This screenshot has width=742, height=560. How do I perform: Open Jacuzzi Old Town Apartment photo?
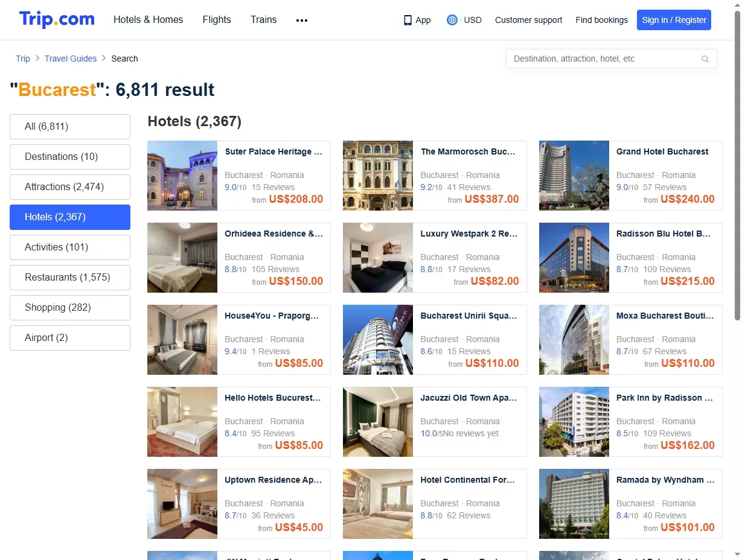coord(378,422)
